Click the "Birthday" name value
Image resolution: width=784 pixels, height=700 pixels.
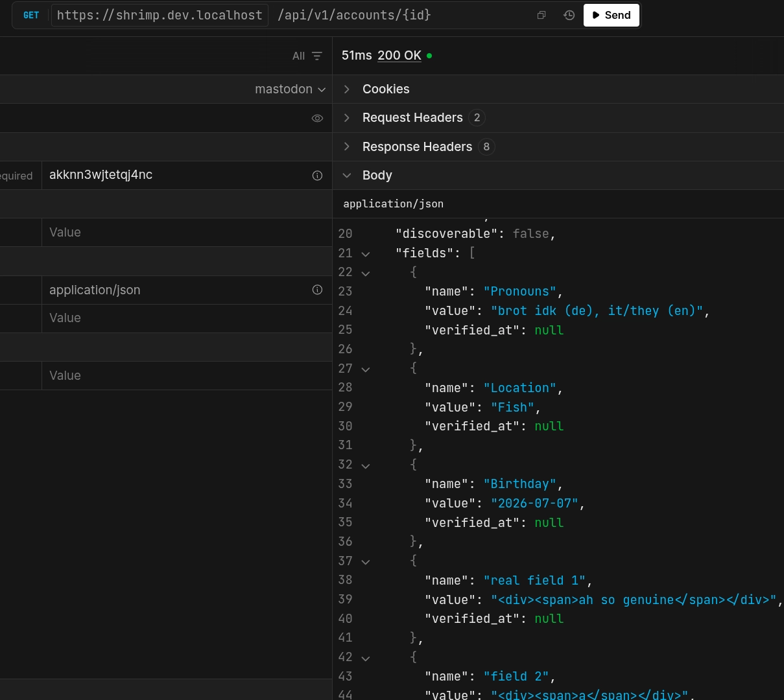[520, 484]
